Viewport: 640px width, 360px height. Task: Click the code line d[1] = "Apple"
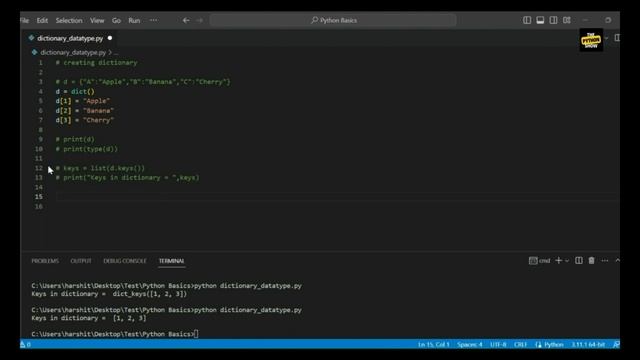pyautogui.click(x=83, y=101)
